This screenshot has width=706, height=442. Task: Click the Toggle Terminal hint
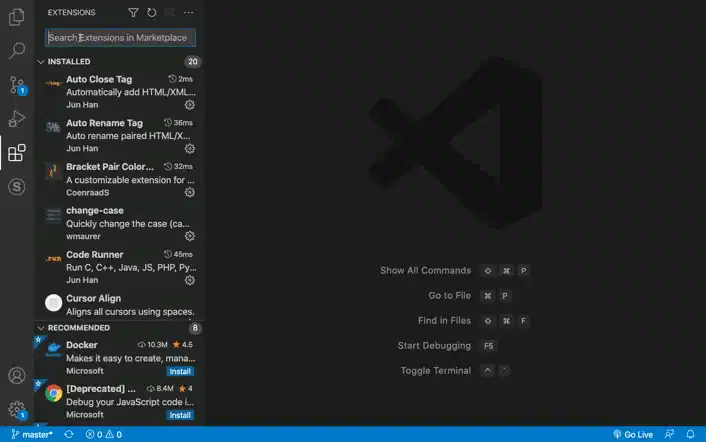coord(436,370)
